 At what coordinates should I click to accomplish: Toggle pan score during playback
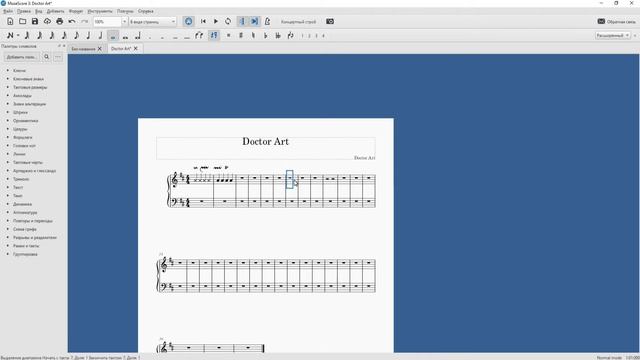tap(255, 21)
